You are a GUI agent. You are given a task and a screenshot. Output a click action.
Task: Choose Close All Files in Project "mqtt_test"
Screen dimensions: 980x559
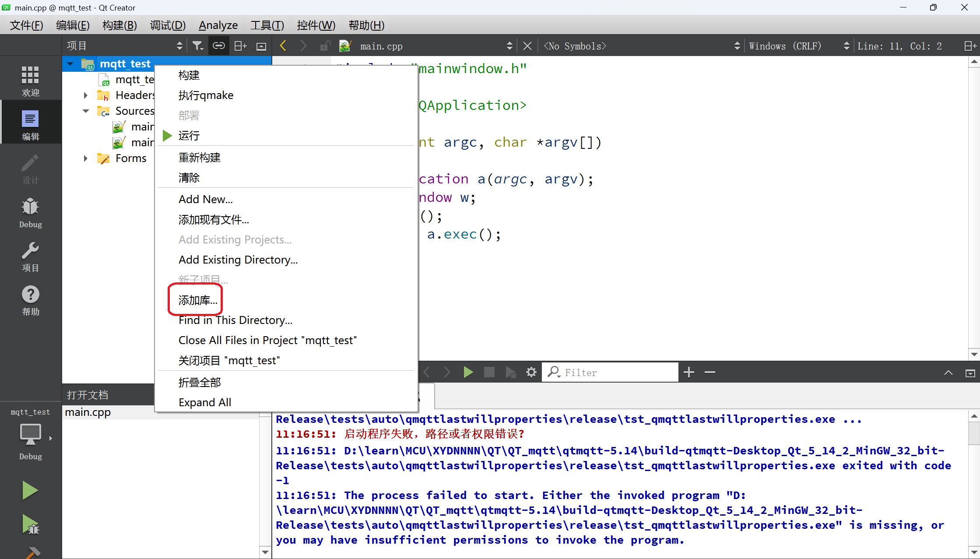tap(286, 341)
